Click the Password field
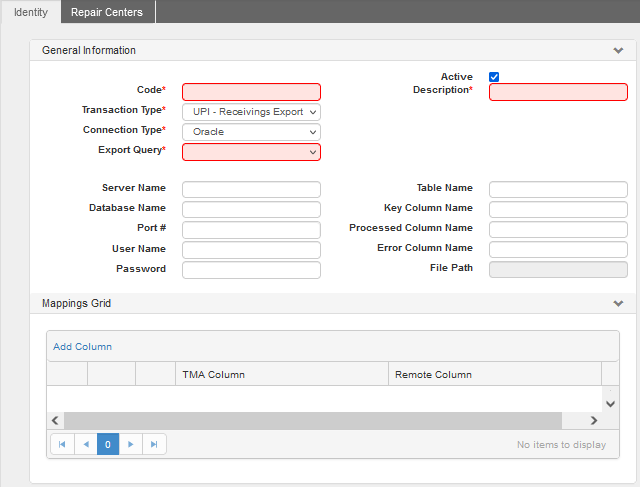Viewport: 640px width, 487px height. (x=251, y=270)
